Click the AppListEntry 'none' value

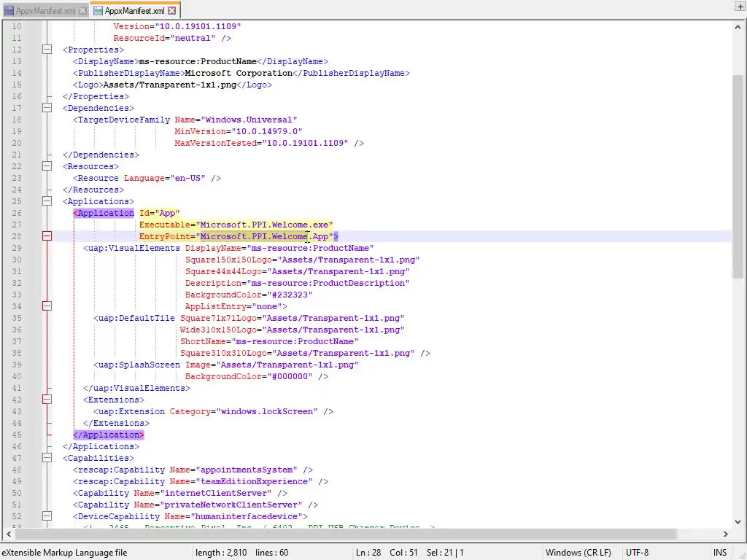(x=267, y=306)
